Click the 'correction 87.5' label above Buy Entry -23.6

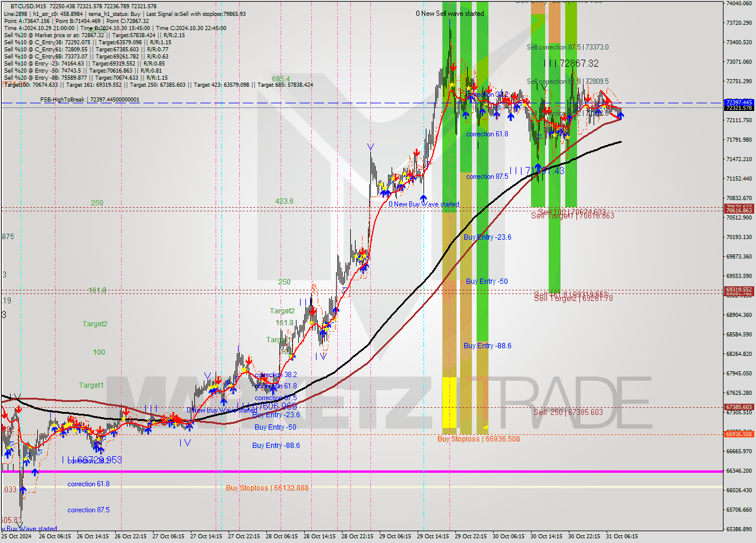point(487,176)
